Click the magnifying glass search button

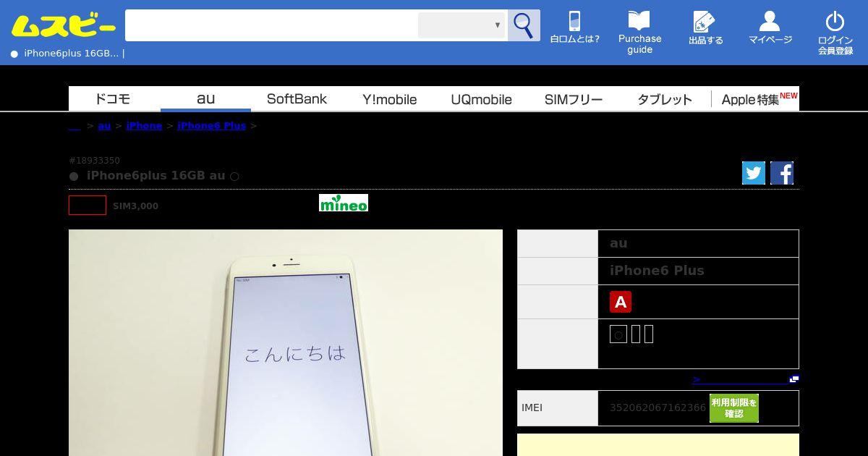[x=524, y=25]
